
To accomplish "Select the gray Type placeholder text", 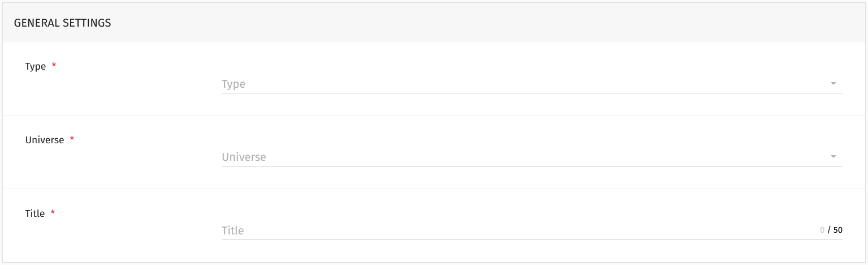I will pyautogui.click(x=234, y=84).
